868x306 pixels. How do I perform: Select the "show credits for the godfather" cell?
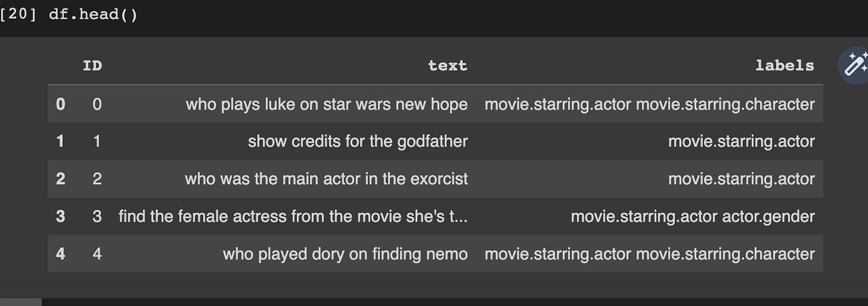[358, 141]
